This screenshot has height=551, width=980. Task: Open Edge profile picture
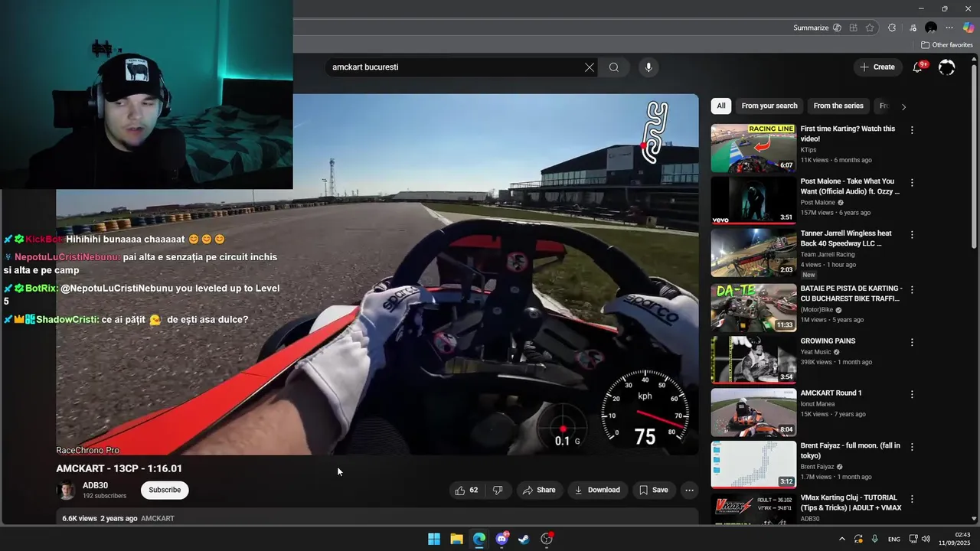tap(931, 28)
